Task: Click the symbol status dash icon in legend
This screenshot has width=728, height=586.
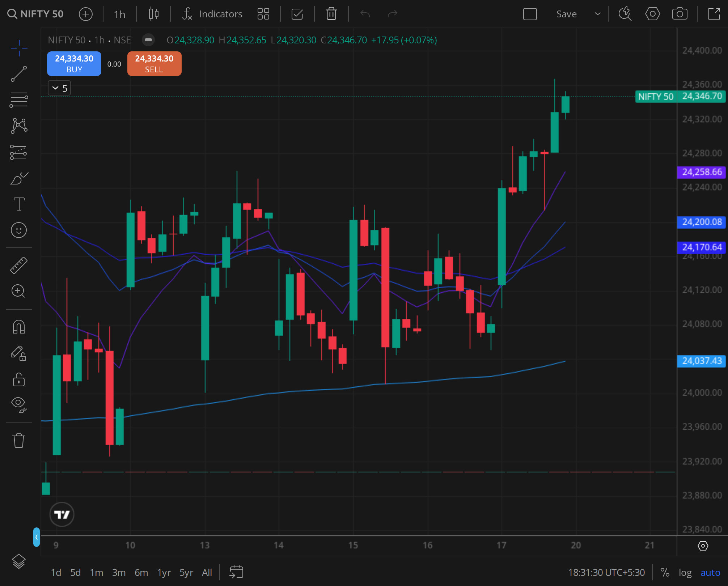Action: point(148,40)
